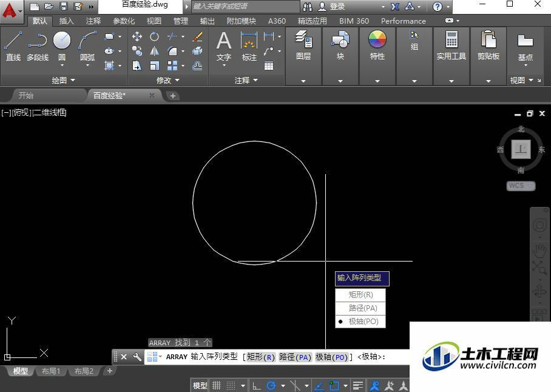This screenshot has width=551, height=392.
Task: Open the Properties (特性) color wheel
Action: click(x=377, y=39)
